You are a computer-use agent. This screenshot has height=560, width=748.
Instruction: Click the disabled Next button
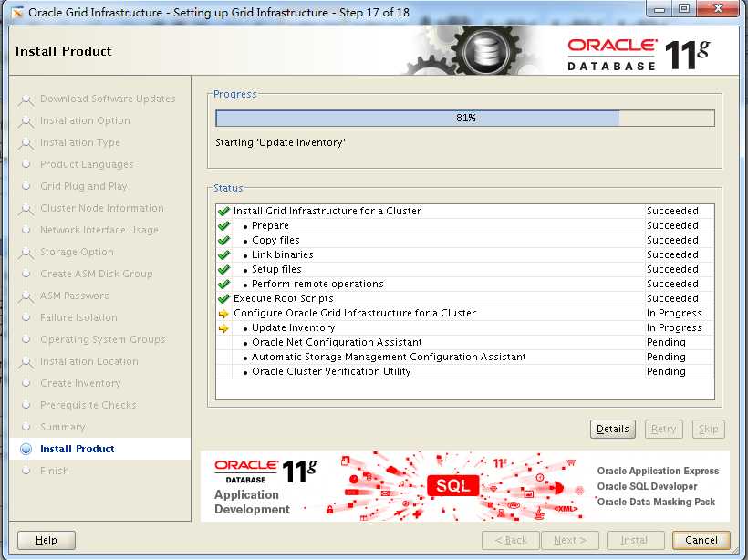coord(570,540)
